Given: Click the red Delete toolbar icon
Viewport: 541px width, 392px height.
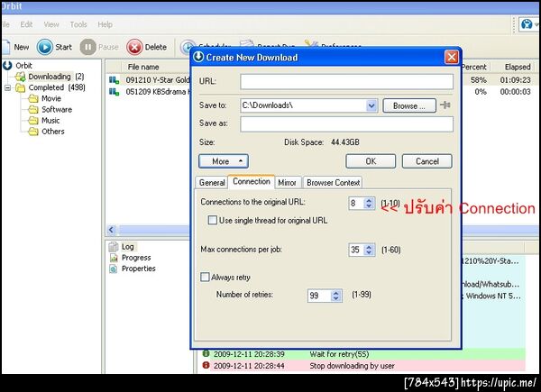Looking at the screenshot, I should pyautogui.click(x=134, y=47).
